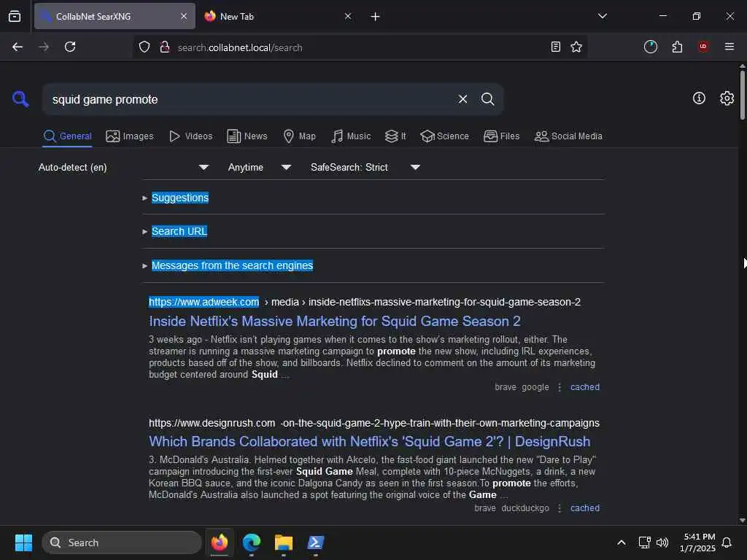Open the extensions puzzle icon
The height and width of the screenshot is (560, 747).
pos(677,47)
